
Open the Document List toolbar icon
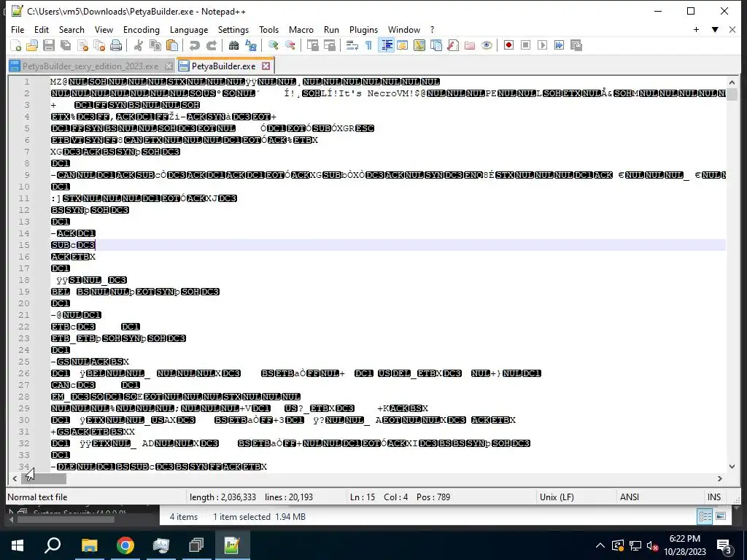tap(436, 45)
